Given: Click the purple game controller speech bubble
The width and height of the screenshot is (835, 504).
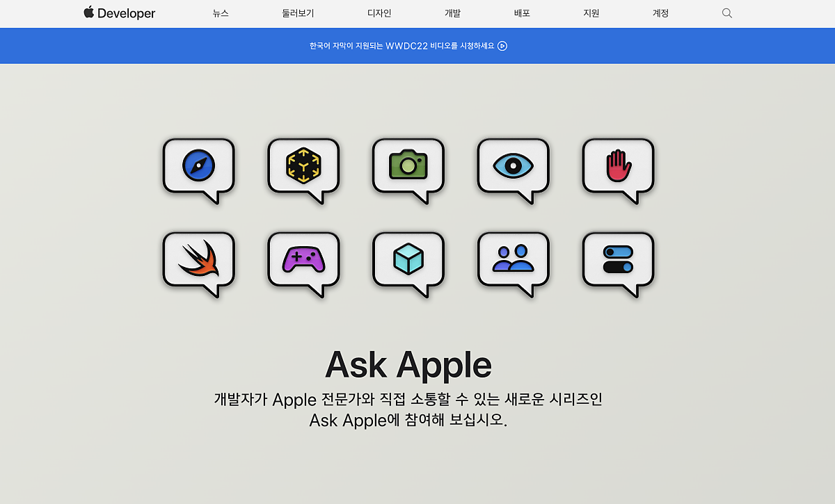Looking at the screenshot, I should click(303, 264).
